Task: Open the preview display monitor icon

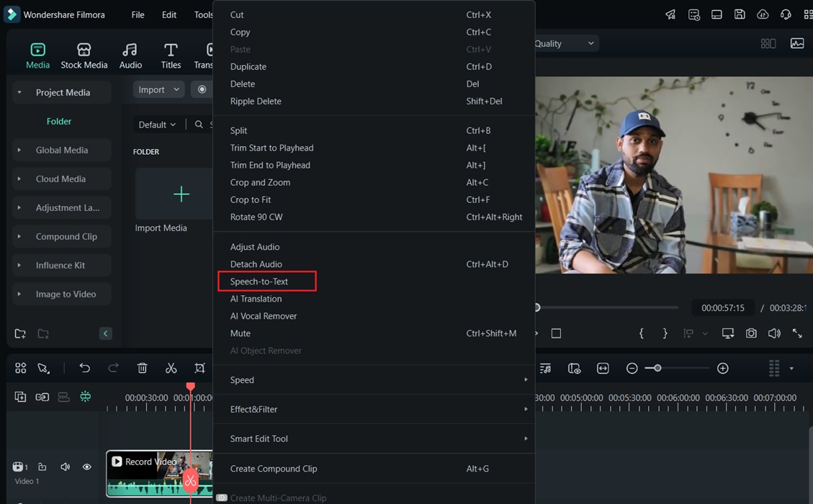Action: tap(728, 333)
